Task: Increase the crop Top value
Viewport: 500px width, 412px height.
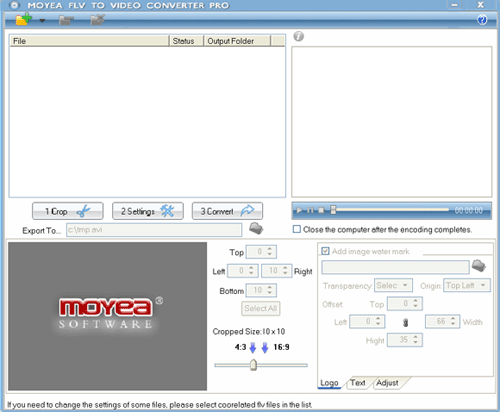Action: (x=270, y=249)
